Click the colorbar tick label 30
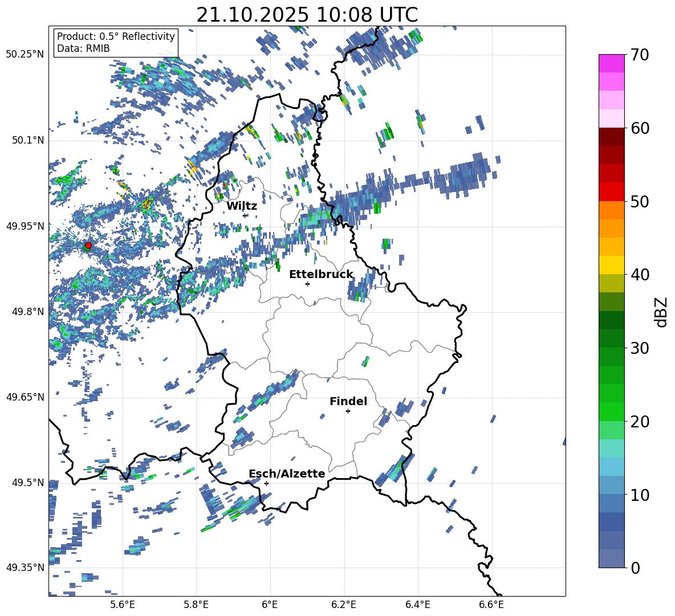The width and height of the screenshot is (675, 616). click(640, 348)
